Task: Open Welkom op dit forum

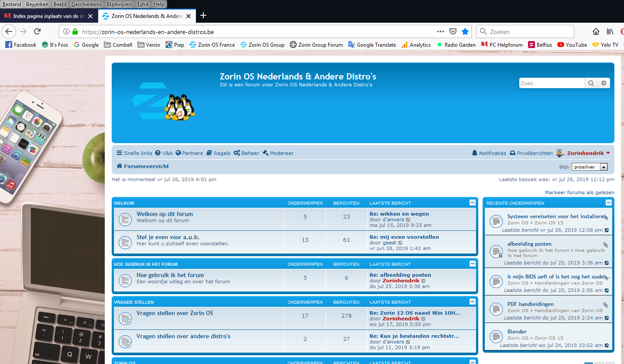Action: [165, 214]
